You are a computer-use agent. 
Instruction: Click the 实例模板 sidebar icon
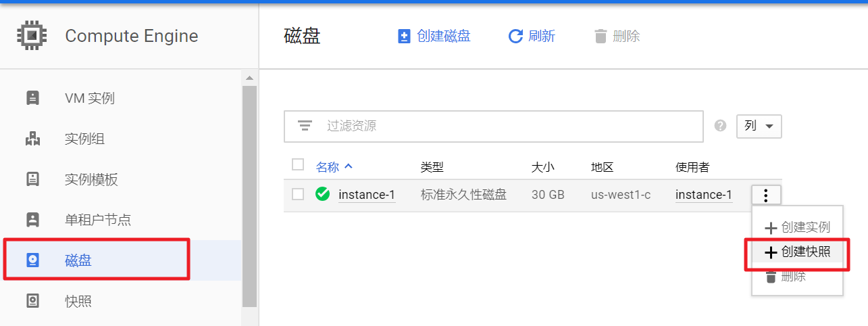tap(32, 180)
